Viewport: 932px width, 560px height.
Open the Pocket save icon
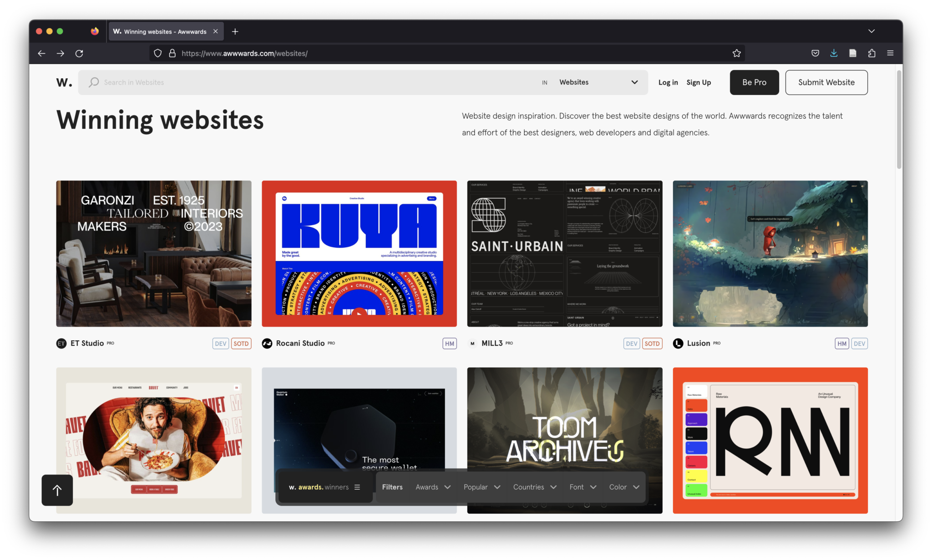[x=815, y=53]
